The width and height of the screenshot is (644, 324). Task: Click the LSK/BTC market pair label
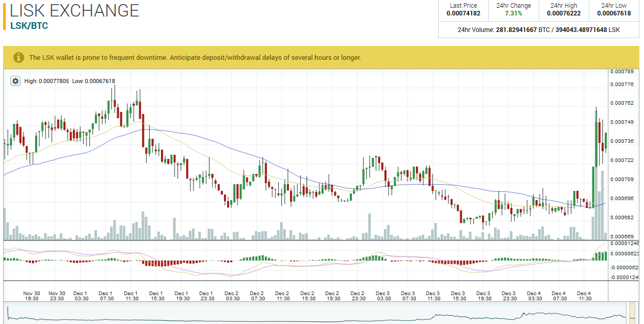29,26
